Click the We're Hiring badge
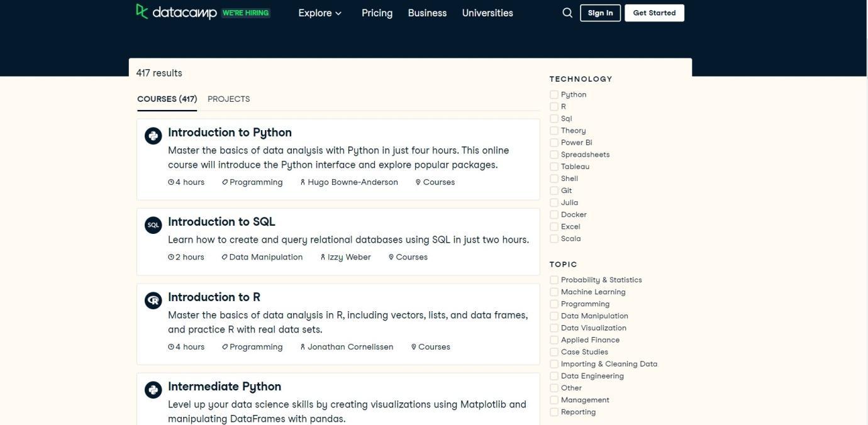Screen dimensions: 868x425 click(245, 13)
